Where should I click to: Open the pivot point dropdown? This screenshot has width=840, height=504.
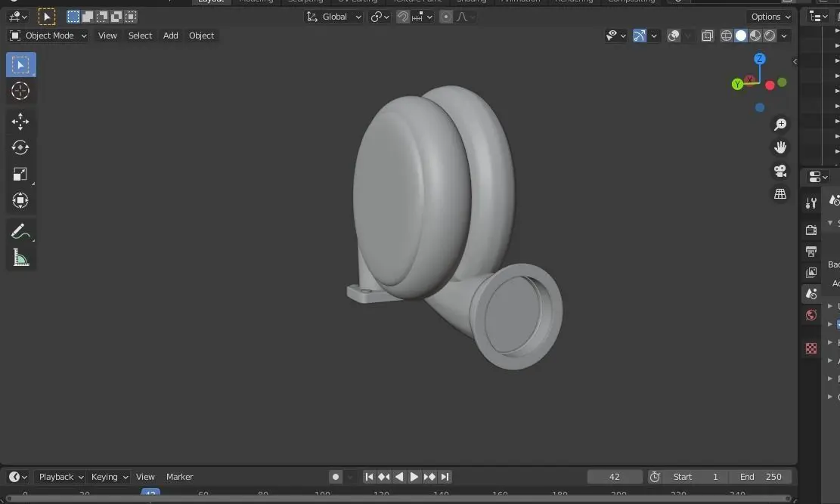coord(380,17)
